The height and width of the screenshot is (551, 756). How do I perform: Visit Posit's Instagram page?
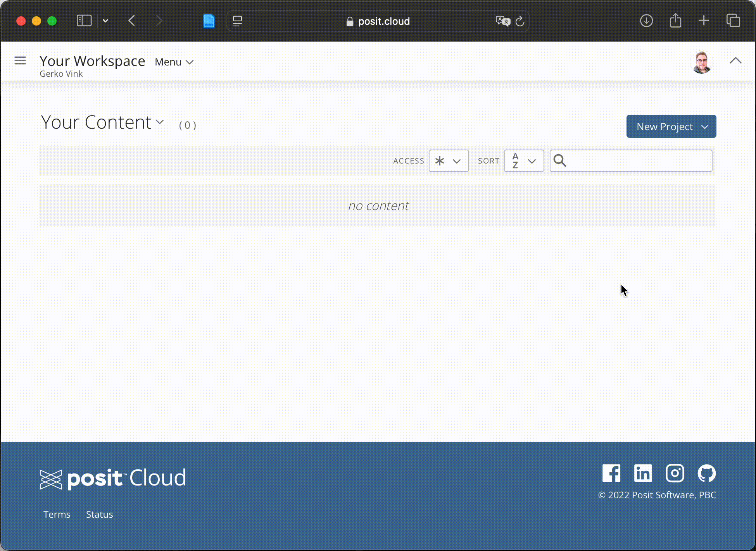pyautogui.click(x=675, y=473)
